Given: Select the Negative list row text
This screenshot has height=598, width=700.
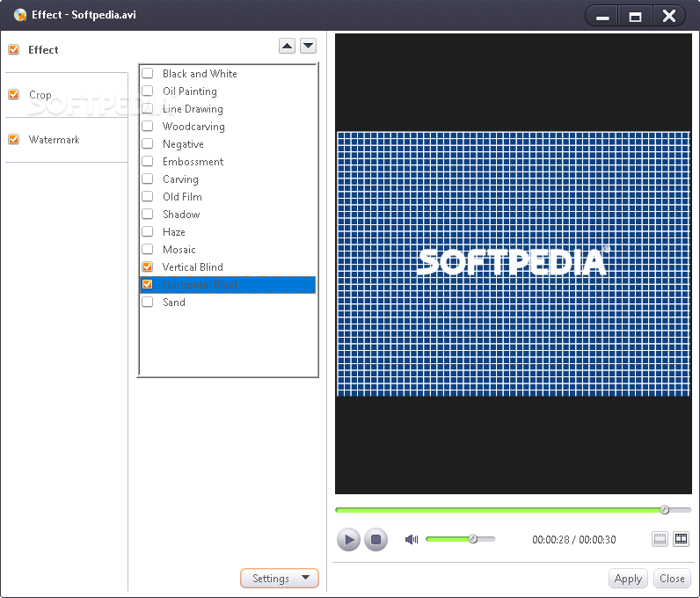Looking at the screenshot, I should point(183,144).
